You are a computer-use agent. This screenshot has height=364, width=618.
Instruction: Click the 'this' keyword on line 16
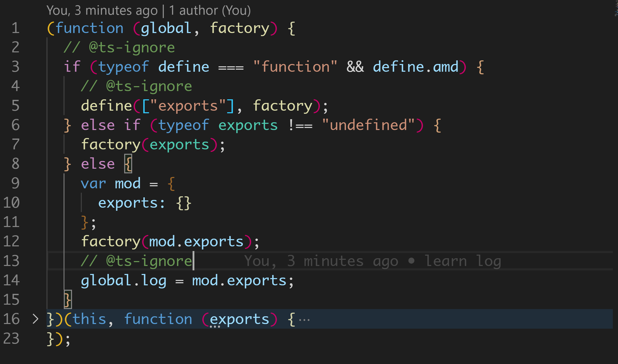[89, 319]
